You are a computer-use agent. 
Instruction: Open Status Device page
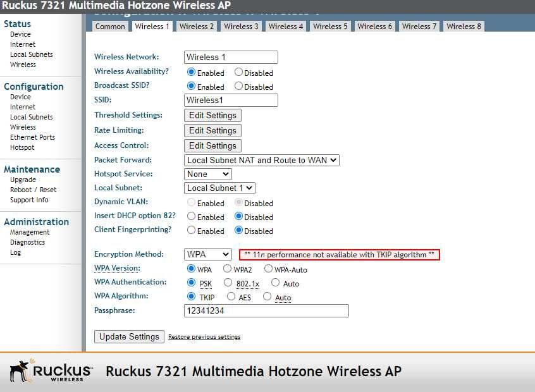(x=20, y=34)
